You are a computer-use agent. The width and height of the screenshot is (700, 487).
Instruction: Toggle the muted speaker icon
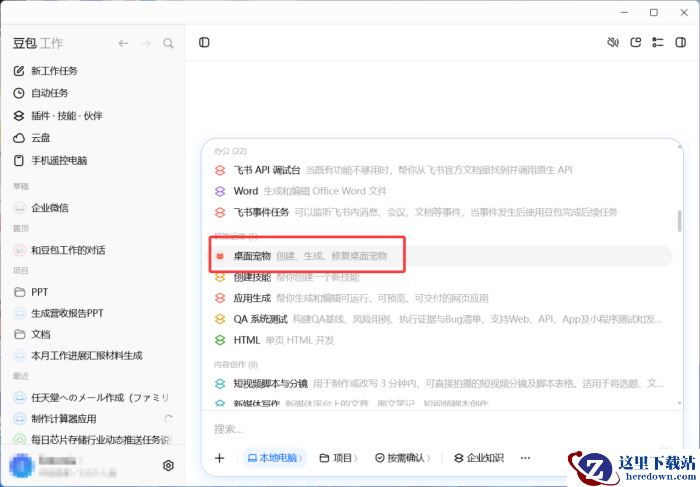(613, 42)
